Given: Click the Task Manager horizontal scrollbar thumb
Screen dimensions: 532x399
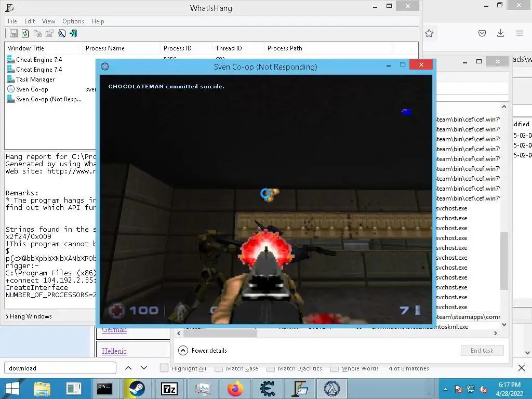Looking at the screenshot, I should pyautogui.click(x=220, y=334).
